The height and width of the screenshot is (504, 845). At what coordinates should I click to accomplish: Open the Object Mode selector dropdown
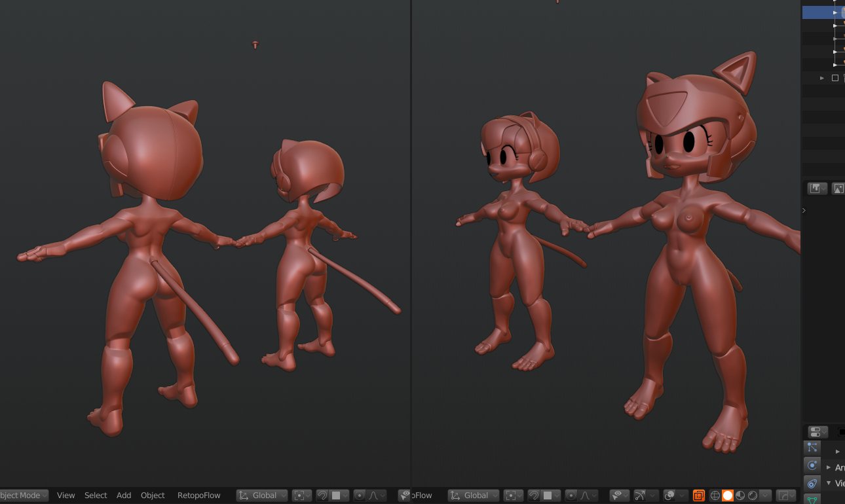[24, 495]
